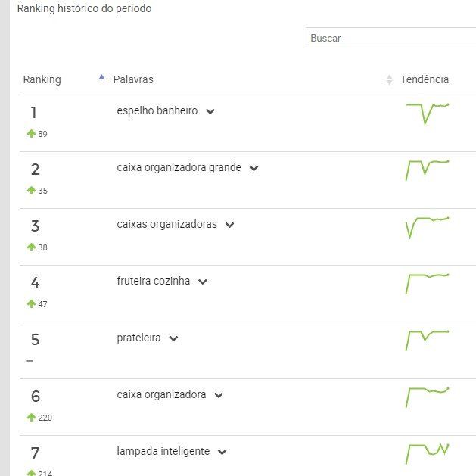Expand the caixas organizadoras chevron
Screen dimensions: 476x476
click(229, 225)
